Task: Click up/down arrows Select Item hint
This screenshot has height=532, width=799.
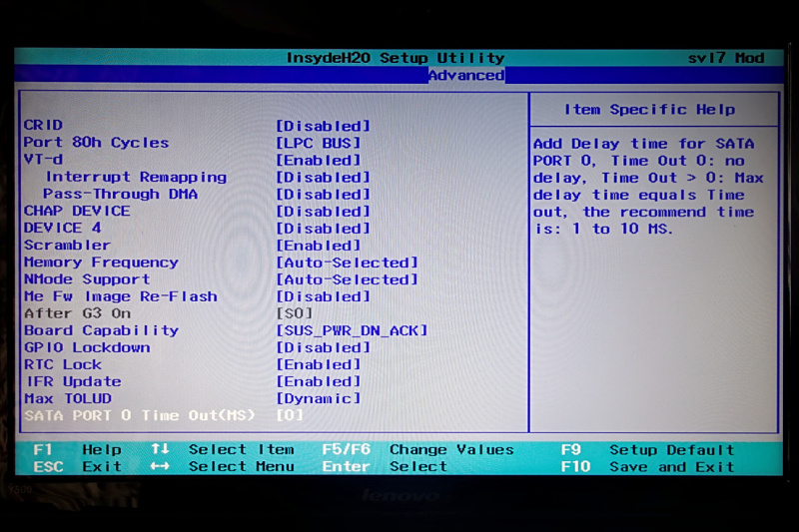Action: (x=222, y=449)
